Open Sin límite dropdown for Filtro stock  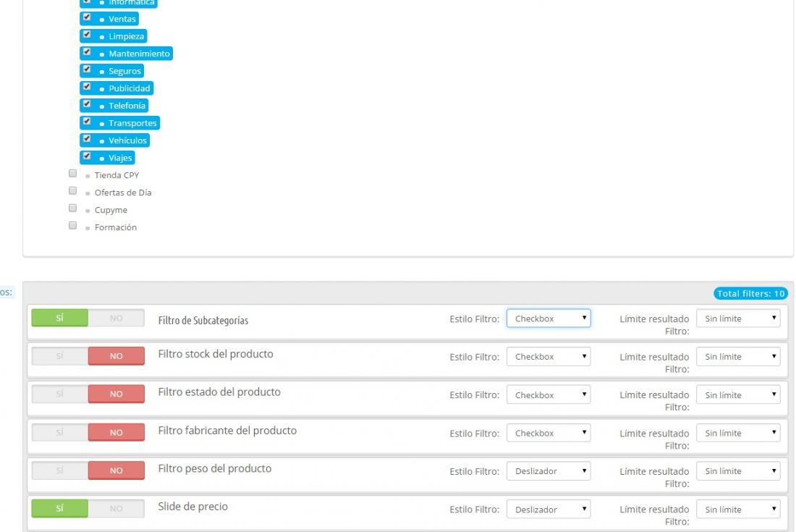(739, 356)
